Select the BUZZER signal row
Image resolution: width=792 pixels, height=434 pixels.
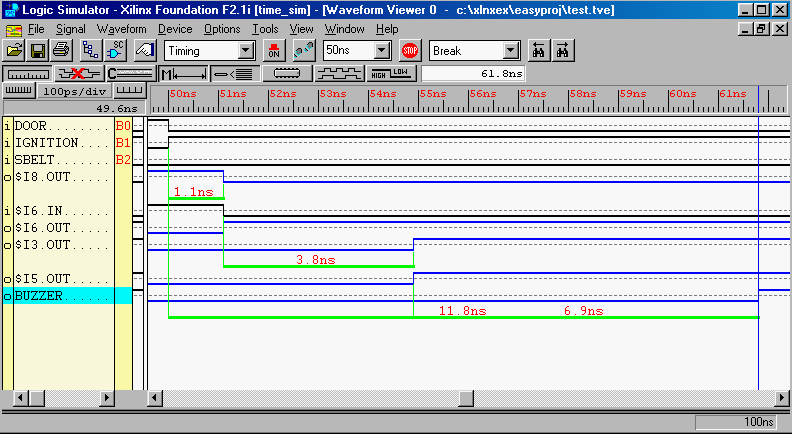coord(60,296)
